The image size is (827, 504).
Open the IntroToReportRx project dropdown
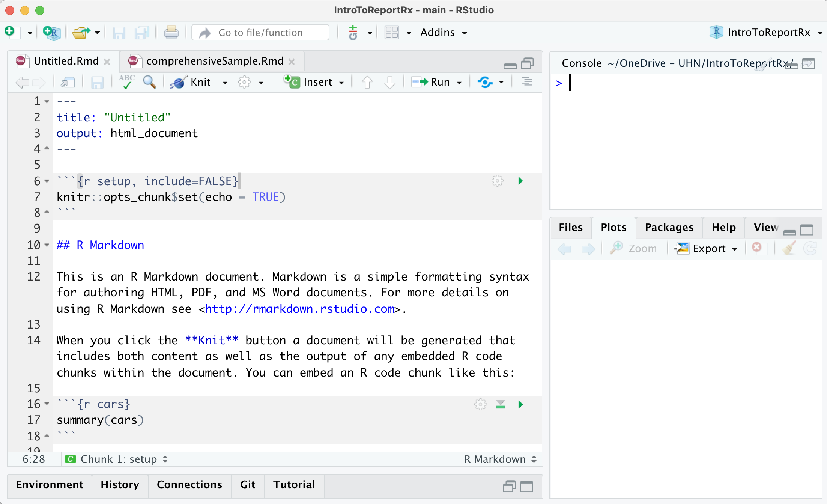point(820,33)
